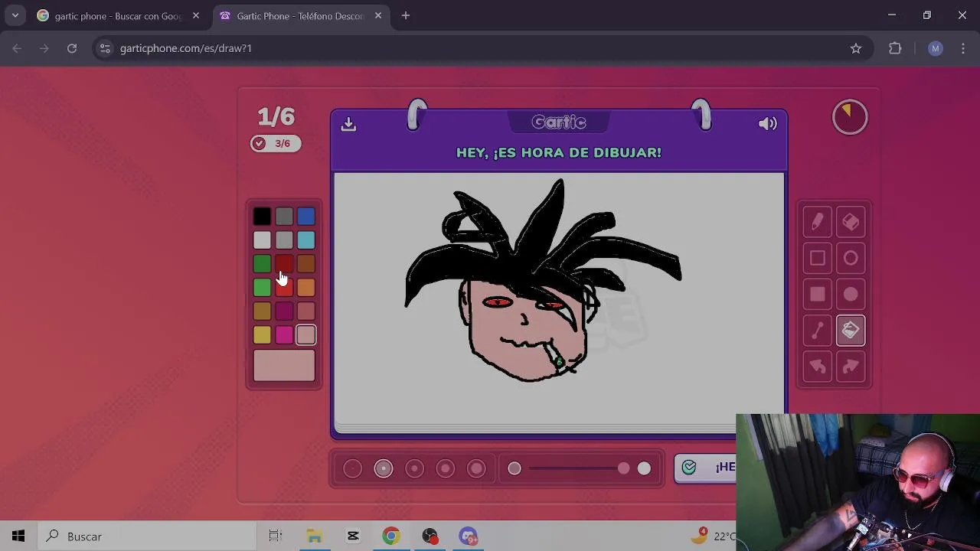
Task: View site information icon
Action: (106, 48)
